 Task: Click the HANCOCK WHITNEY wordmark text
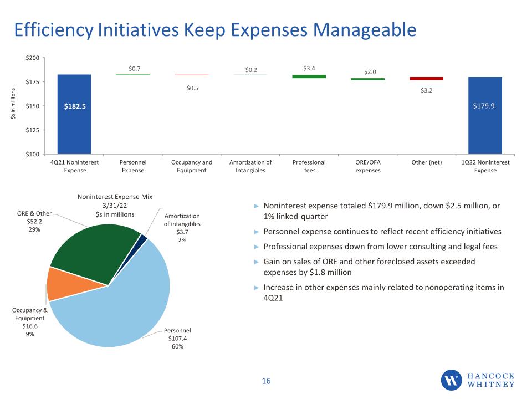pos(491,380)
